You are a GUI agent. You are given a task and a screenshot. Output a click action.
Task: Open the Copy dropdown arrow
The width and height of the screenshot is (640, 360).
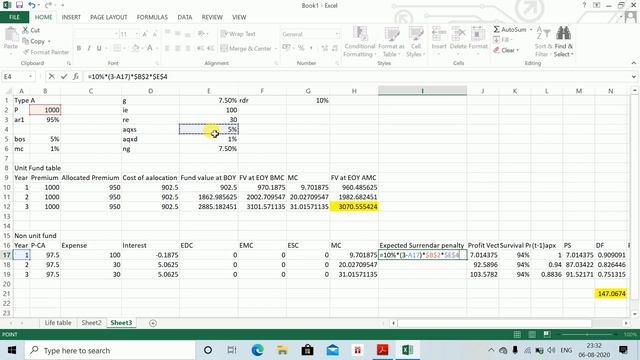(x=49, y=41)
